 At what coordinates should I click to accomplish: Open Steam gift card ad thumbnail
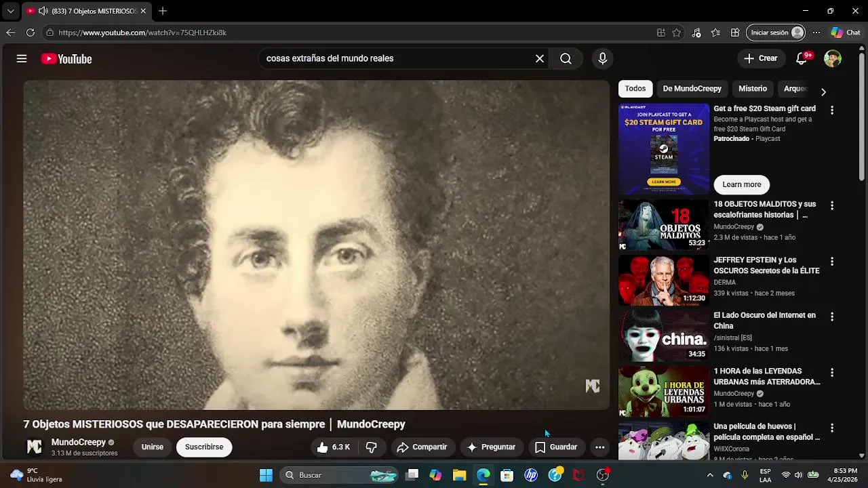664,149
